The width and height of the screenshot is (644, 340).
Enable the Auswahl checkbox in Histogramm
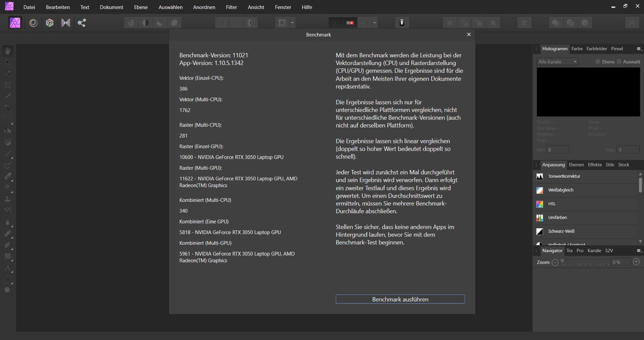(x=619, y=62)
